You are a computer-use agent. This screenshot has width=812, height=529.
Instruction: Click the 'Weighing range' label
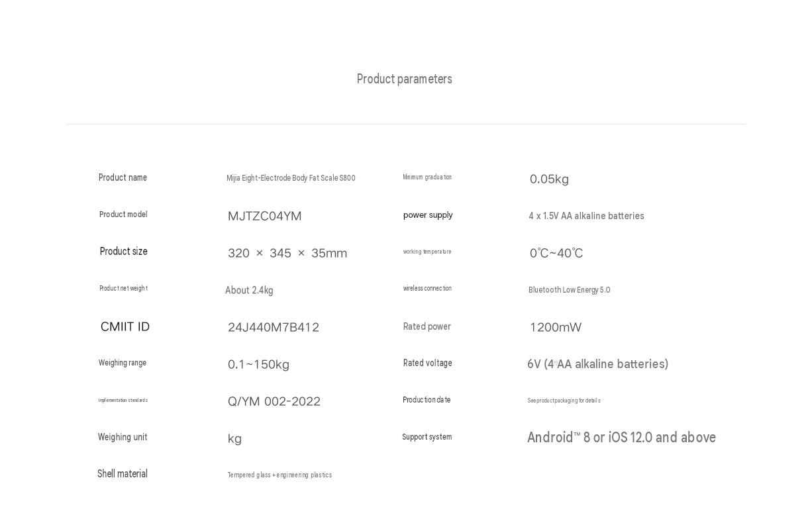(123, 363)
